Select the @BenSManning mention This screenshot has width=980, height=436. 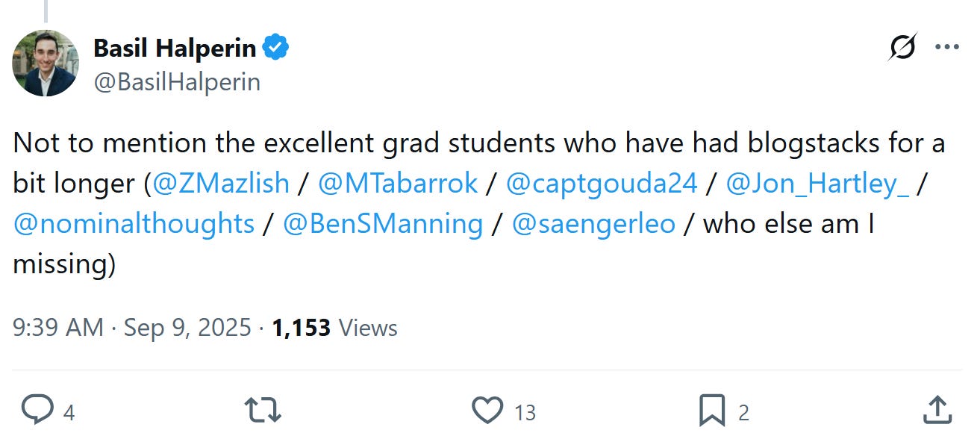click(x=383, y=224)
